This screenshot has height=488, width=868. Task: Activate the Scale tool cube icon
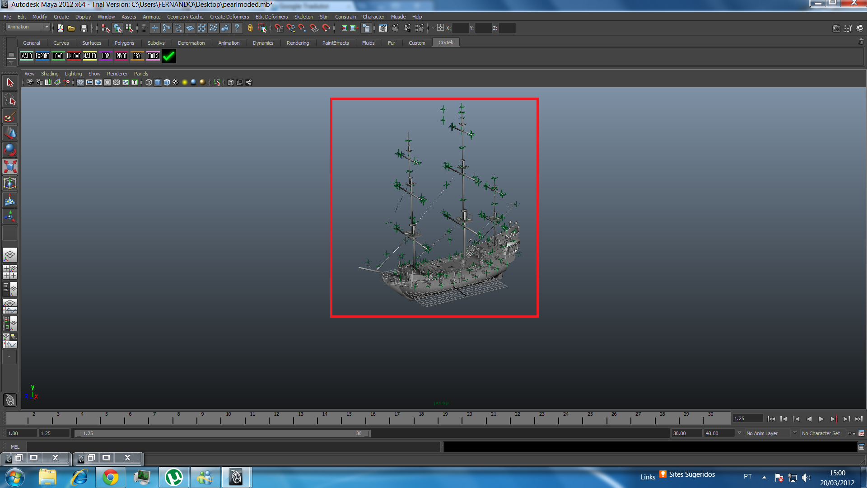click(10, 167)
